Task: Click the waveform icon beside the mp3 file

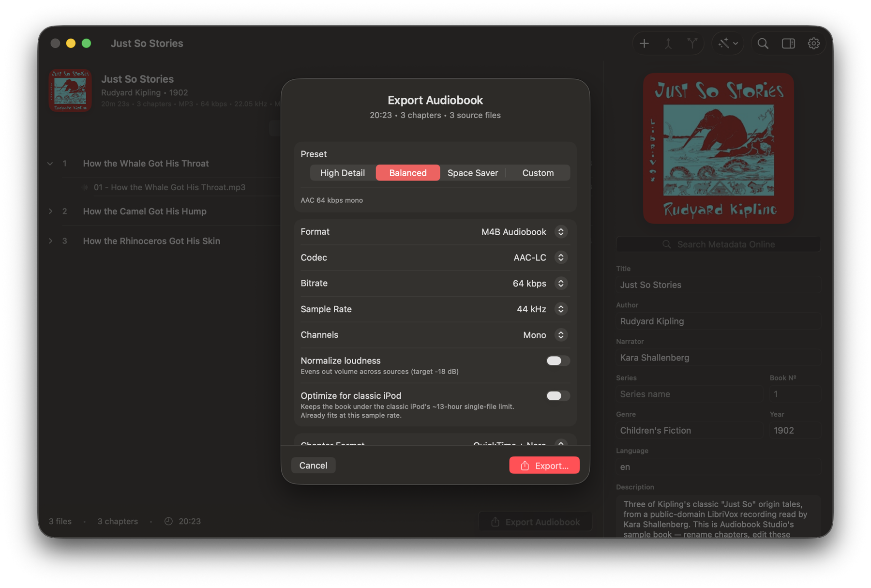Action: [x=85, y=187]
